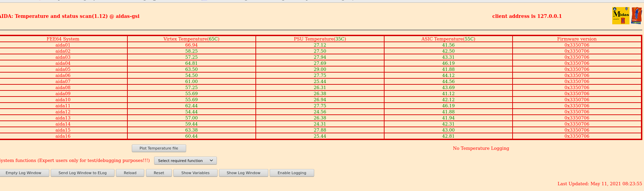Open the Show Log Window button

(244, 173)
